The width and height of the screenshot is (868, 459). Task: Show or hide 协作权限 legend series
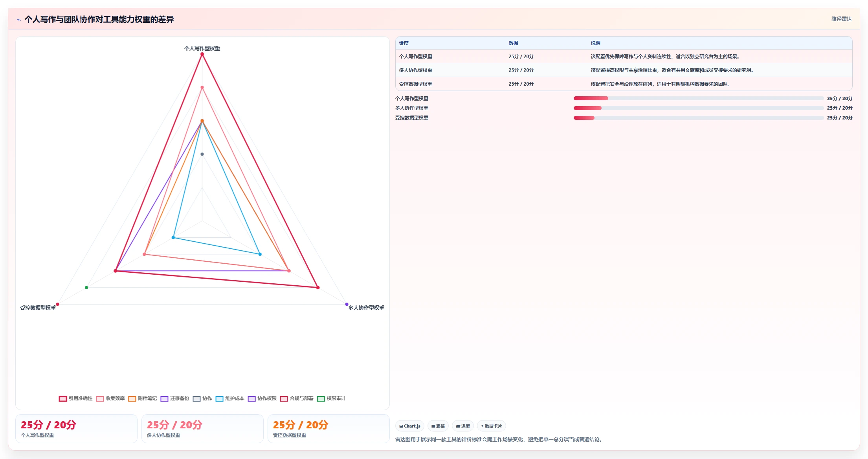(x=262, y=398)
